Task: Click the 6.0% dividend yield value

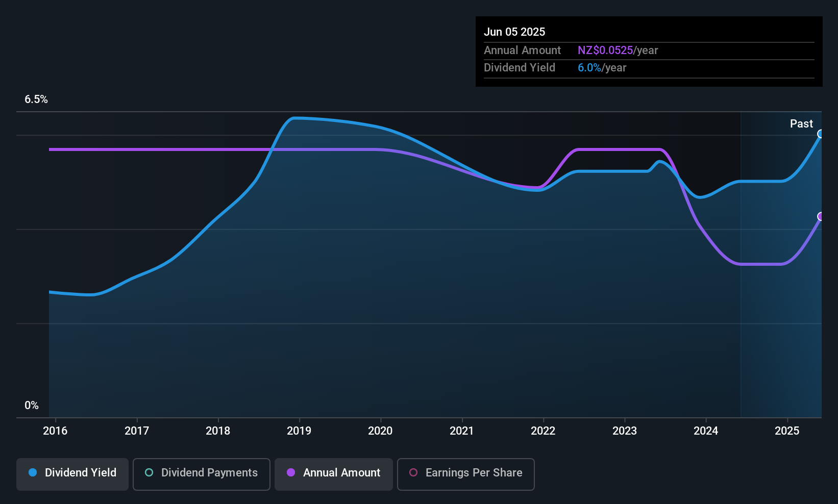Action: [x=589, y=67]
